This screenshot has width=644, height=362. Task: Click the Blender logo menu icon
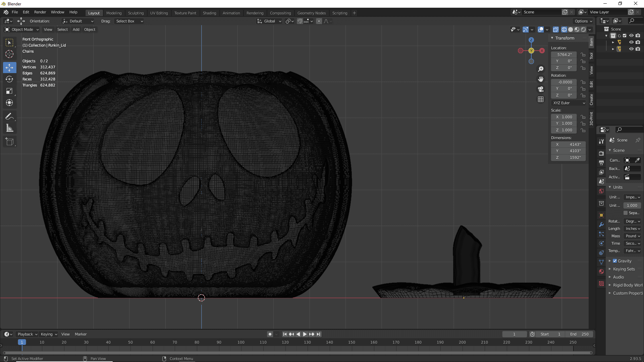point(6,12)
